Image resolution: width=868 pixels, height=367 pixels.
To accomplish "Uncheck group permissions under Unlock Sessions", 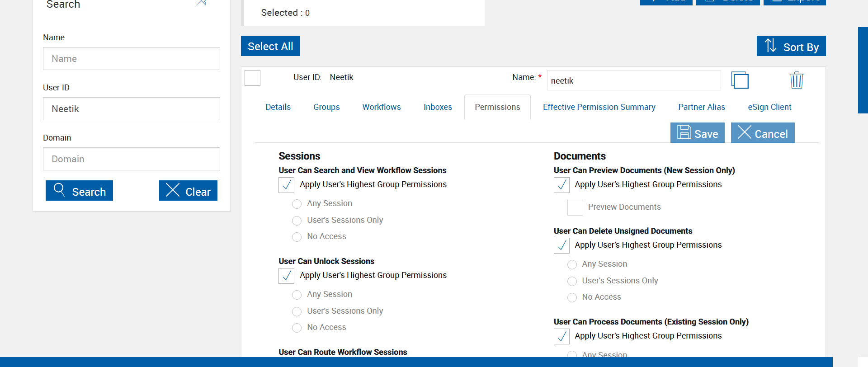I will click(287, 276).
